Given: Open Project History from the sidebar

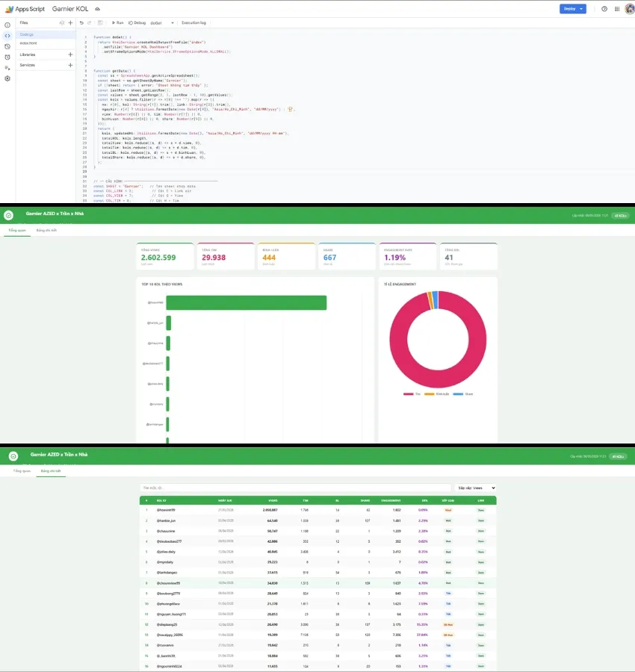Looking at the screenshot, I should coord(7,47).
